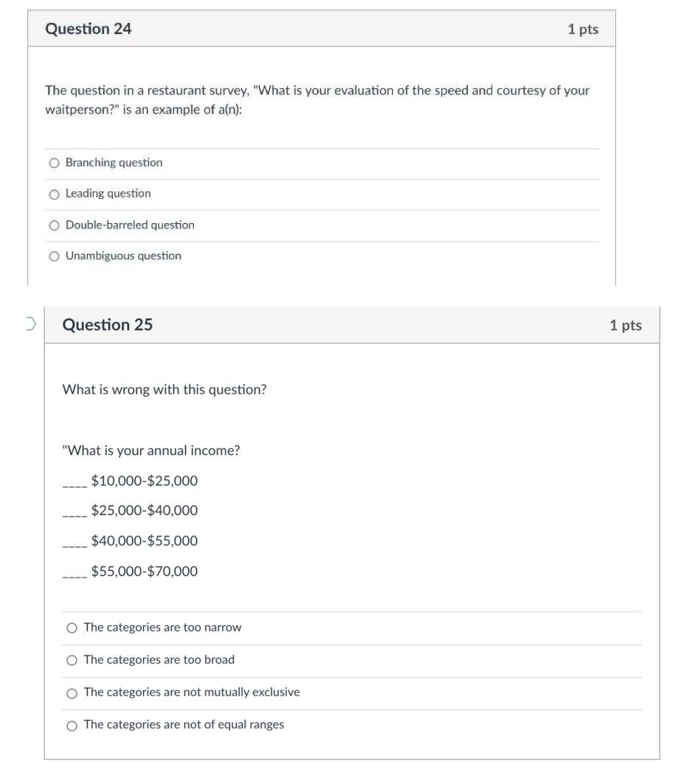The height and width of the screenshot is (769, 700).
Task: Select the Branching question option
Action: 54,162
